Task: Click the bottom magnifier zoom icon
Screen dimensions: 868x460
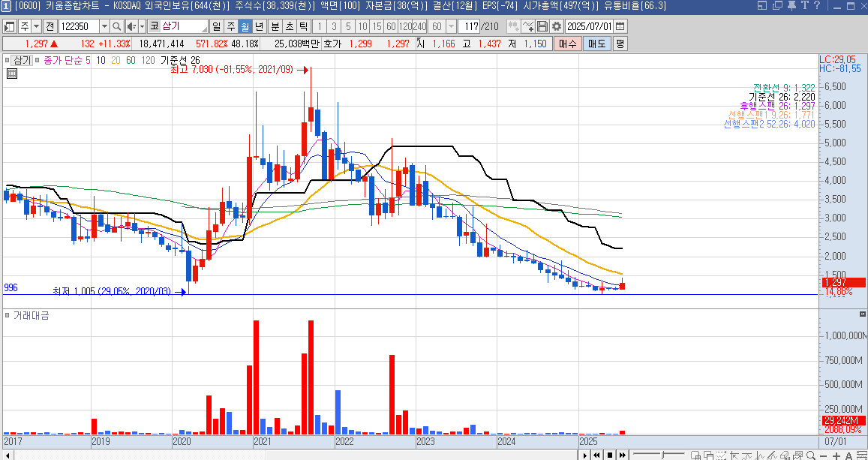Action: (810, 455)
